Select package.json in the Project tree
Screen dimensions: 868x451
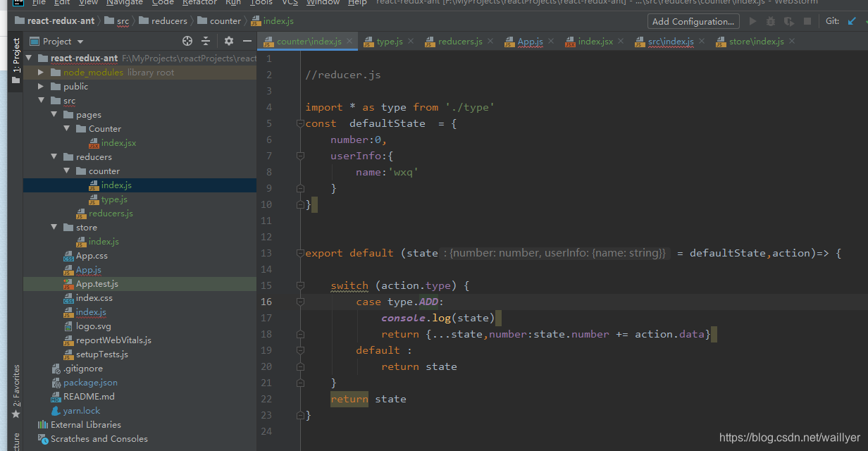tap(85, 382)
